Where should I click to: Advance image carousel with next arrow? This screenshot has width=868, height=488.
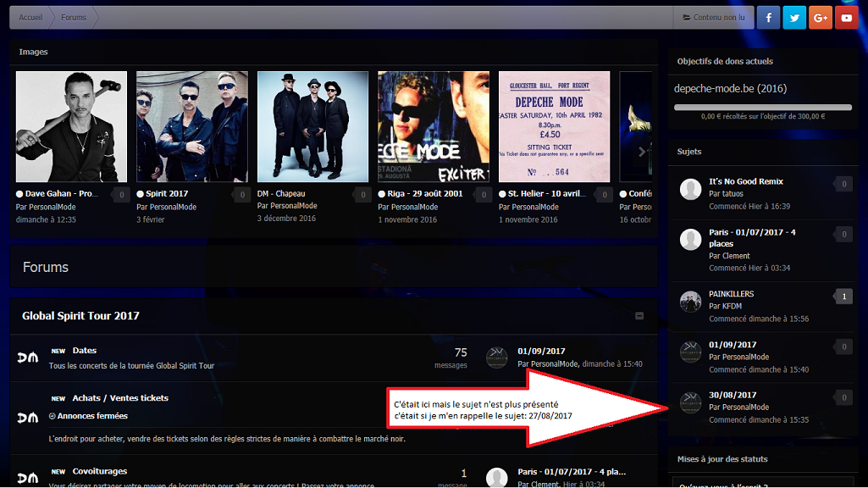(x=642, y=151)
